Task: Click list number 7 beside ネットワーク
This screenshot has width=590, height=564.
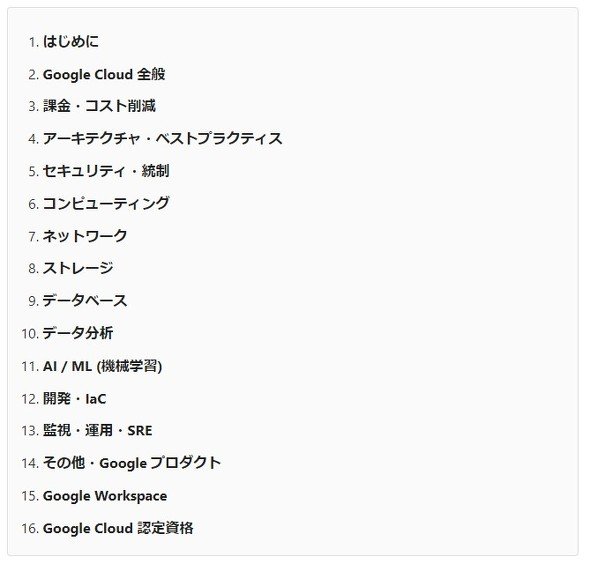Action: (x=34, y=237)
